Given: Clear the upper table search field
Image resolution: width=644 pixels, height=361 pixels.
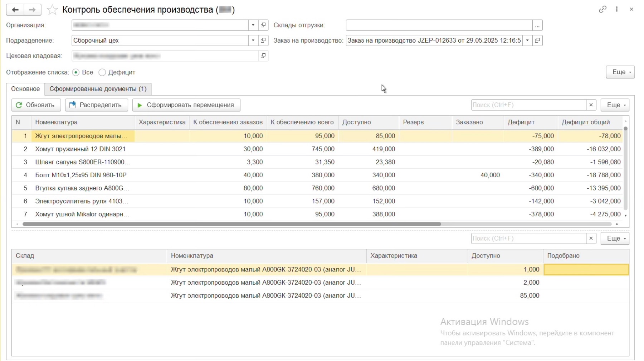Looking at the screenshot, I should (591, 105).
